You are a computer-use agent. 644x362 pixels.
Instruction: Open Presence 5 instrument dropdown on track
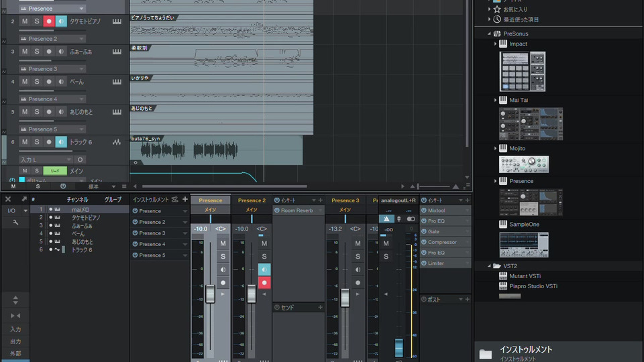(52, 129)
